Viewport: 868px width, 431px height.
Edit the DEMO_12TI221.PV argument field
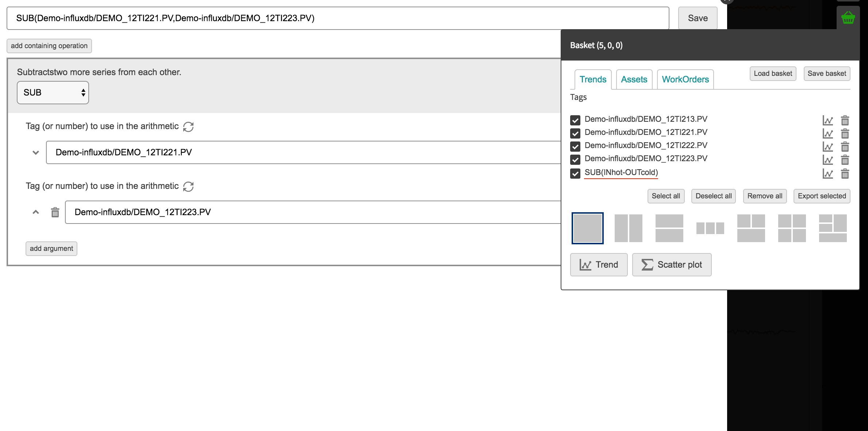304,152
